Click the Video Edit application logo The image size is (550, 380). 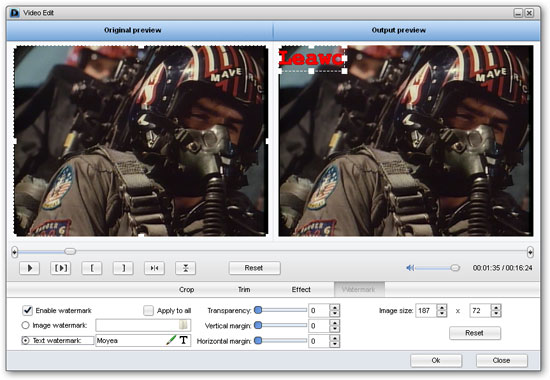(x=15, y=13)
